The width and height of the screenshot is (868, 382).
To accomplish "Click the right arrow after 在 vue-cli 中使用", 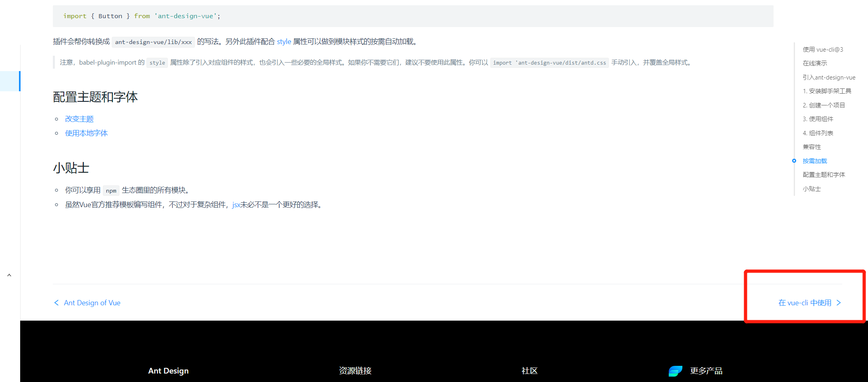I will (x=839, y=302).
